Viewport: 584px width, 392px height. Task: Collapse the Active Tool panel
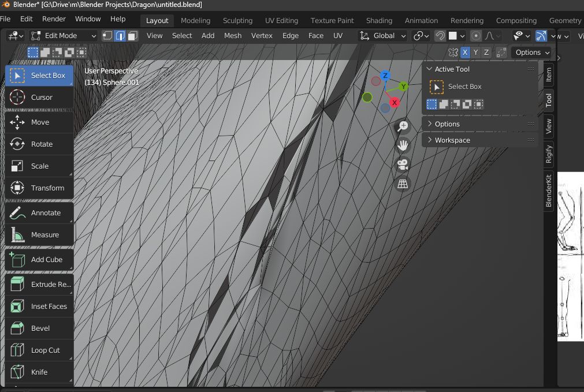tap(429, 69)
